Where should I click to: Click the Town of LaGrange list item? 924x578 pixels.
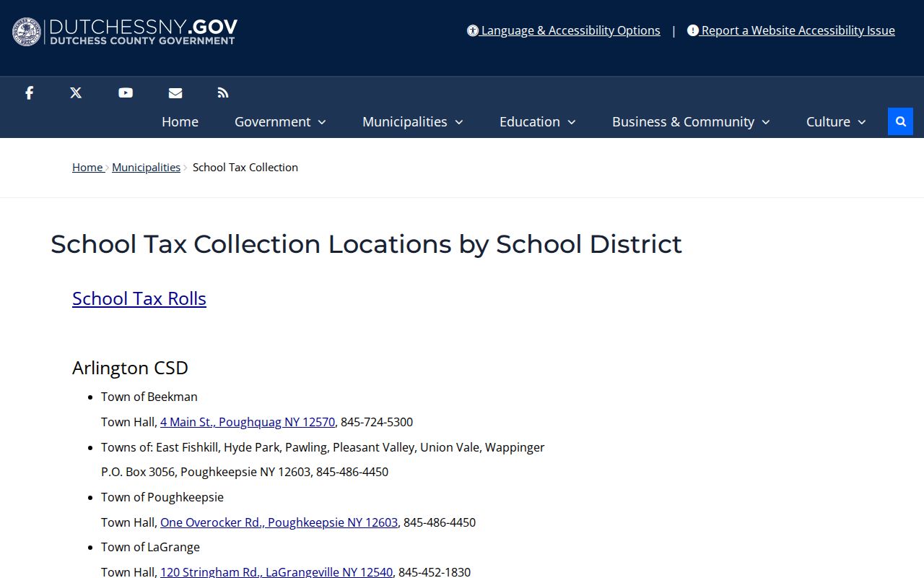150,547
